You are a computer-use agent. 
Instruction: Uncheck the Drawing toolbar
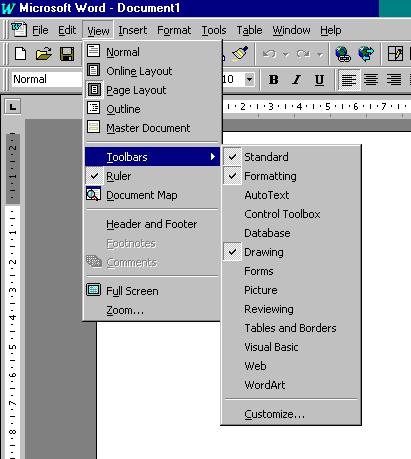pos(291,252)
